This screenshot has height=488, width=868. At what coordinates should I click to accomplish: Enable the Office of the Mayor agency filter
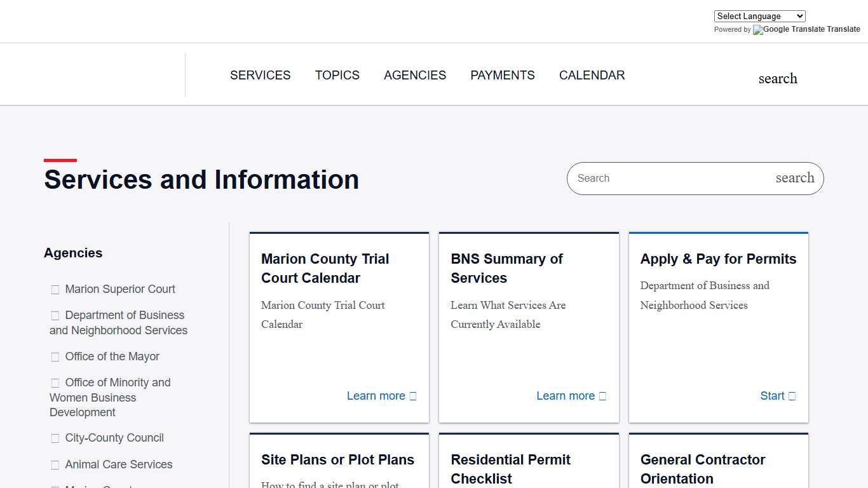pyautogui.click(x=55, y=356)
